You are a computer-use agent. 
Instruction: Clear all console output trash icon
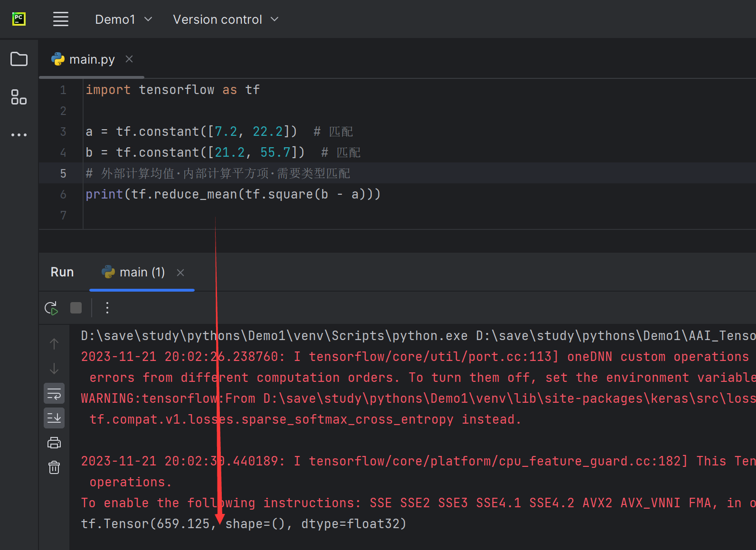(x=54, y=467)
